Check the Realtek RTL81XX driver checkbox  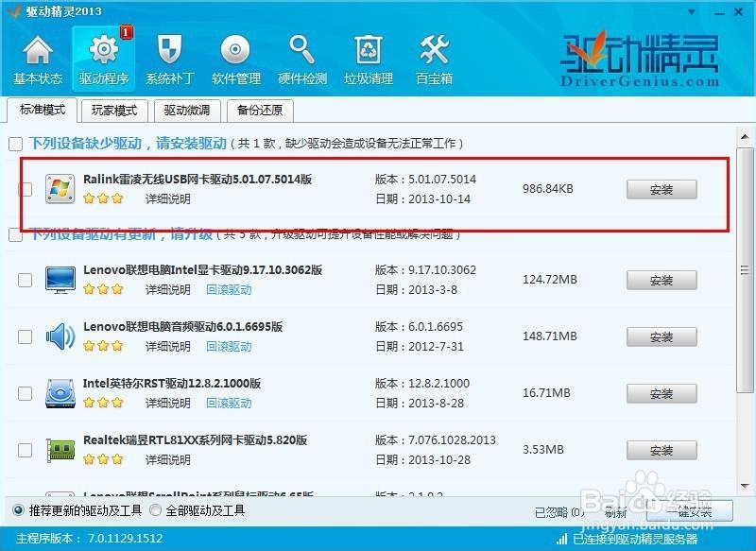(26, 450)
